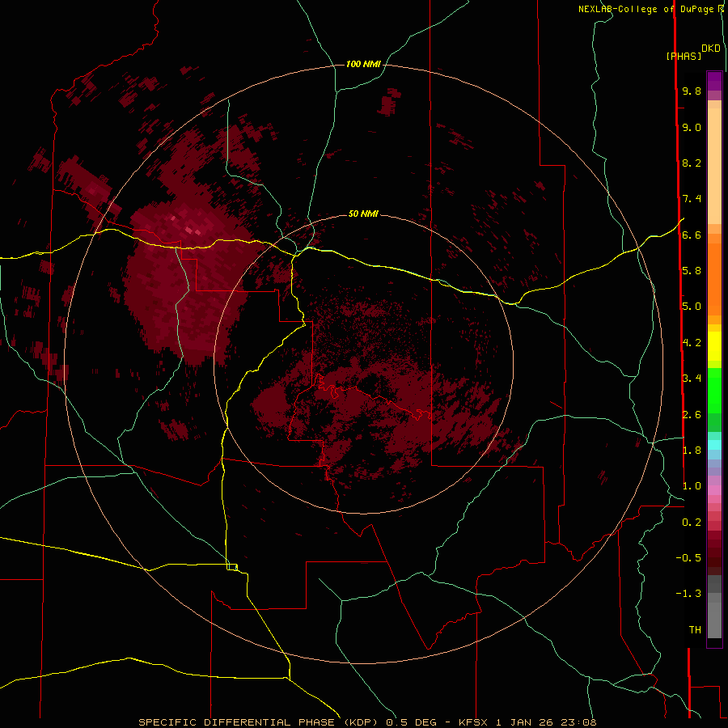Select the 7.4 value on the color scale
The width and height of the screenshot is (728, 728).
(x=692, y=199)
